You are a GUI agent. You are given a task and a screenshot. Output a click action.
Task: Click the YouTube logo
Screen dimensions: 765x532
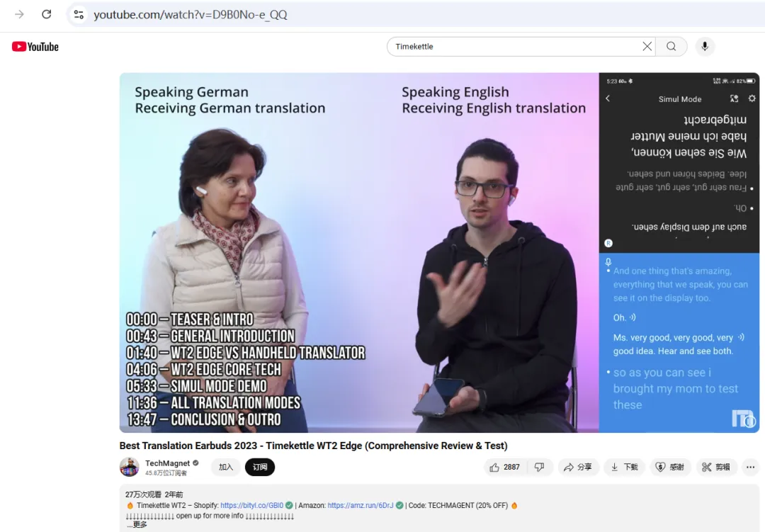pos(34,46)
